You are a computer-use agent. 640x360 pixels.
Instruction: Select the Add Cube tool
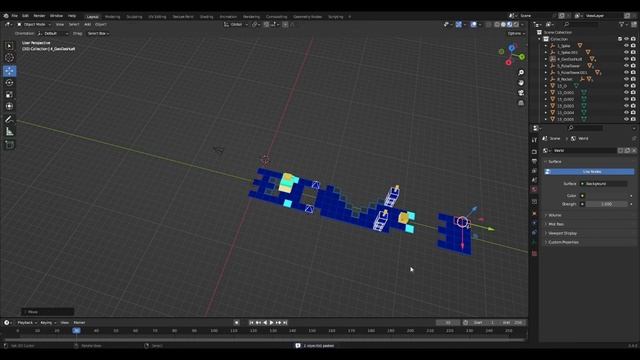(9, 144)
